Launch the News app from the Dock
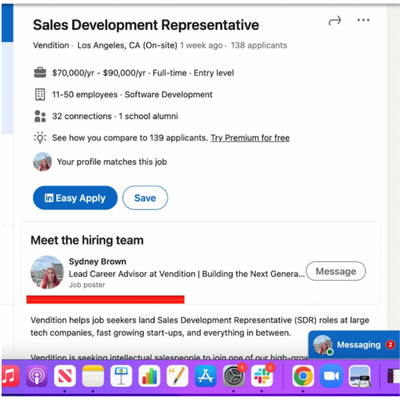 tap(65, 376)
